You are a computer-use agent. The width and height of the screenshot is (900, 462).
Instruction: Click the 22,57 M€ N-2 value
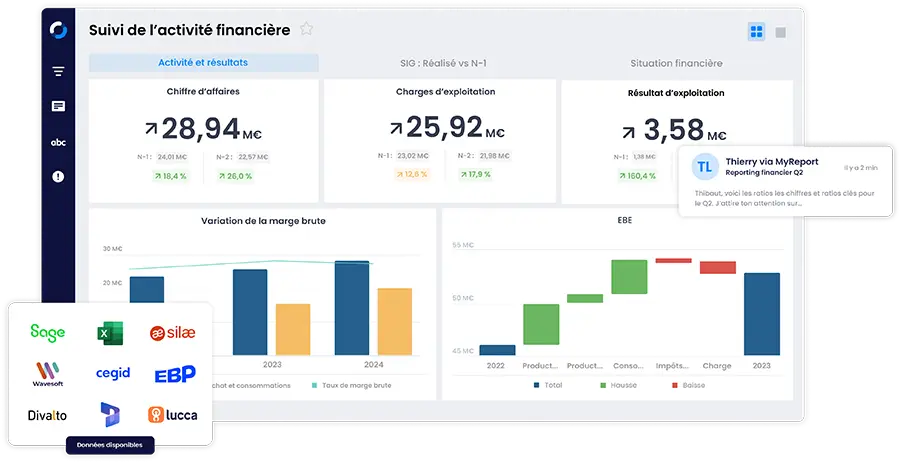click(x=253, y=157)
